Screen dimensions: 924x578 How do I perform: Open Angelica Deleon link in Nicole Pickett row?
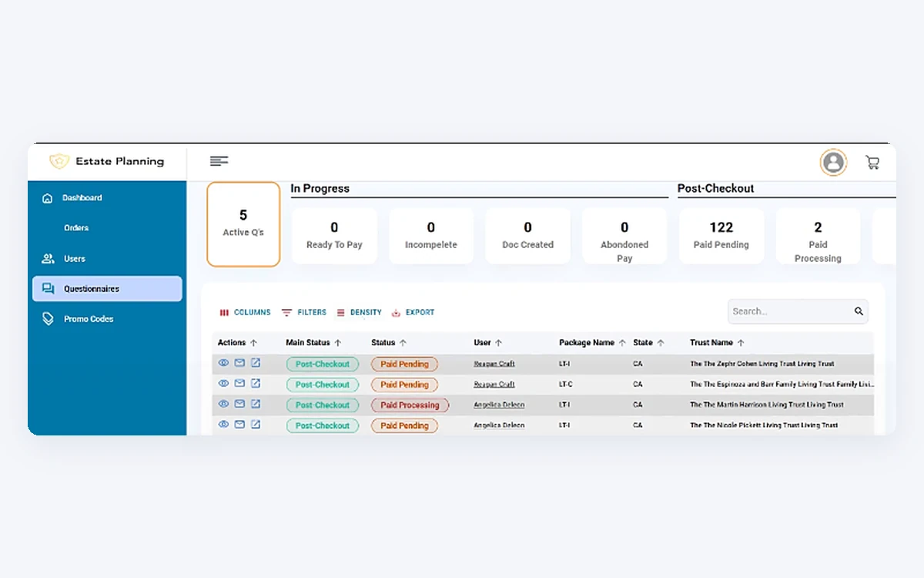coord(499,425)
